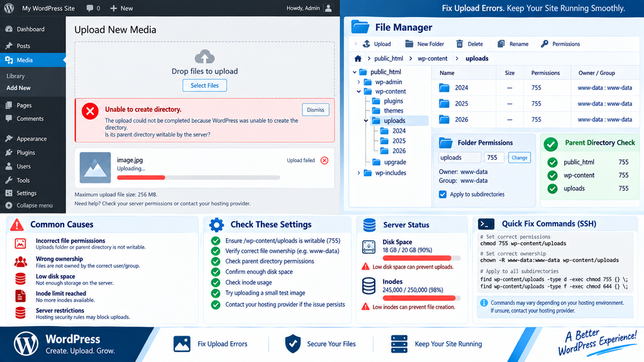Open the Library submenu item

click(16, 76)
